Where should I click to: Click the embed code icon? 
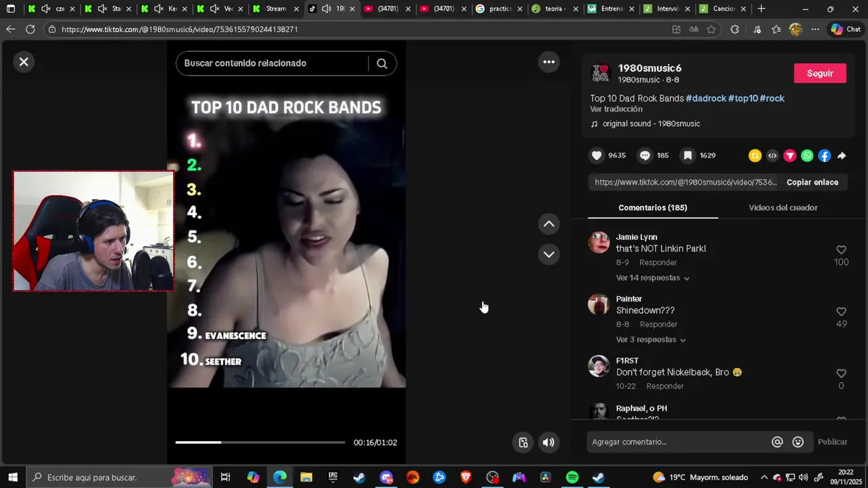(772, 156)
